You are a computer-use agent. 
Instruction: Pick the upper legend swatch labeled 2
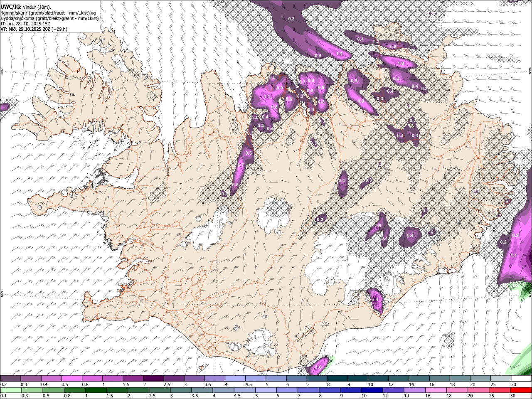pos(153,378)
